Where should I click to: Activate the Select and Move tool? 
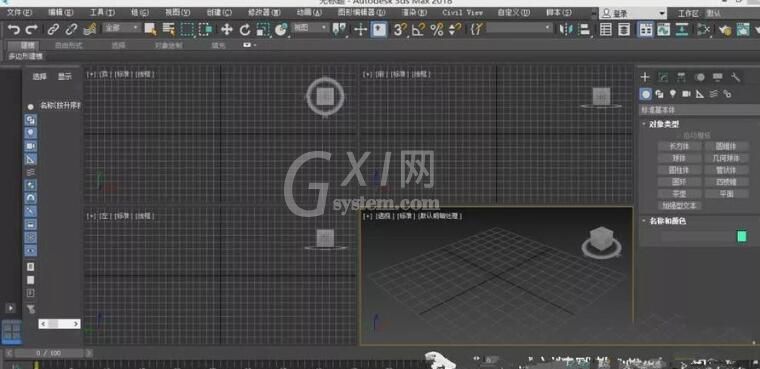pos(226,30)
